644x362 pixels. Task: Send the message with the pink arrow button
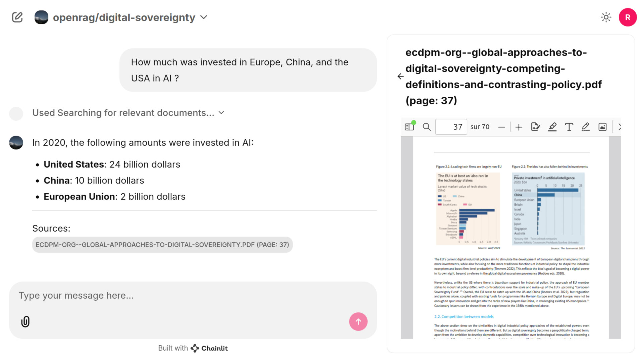coord(358,322)
